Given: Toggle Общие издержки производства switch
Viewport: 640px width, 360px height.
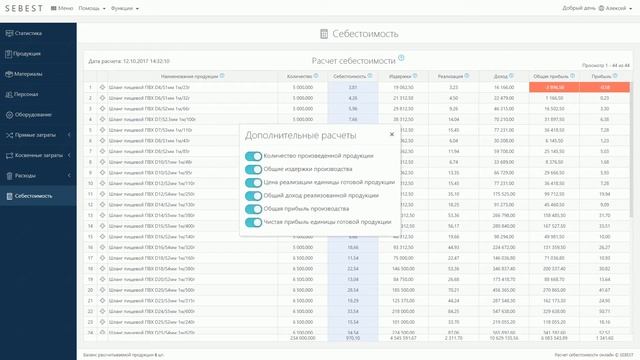Looking at the screenshot, I should coord(253,169).
